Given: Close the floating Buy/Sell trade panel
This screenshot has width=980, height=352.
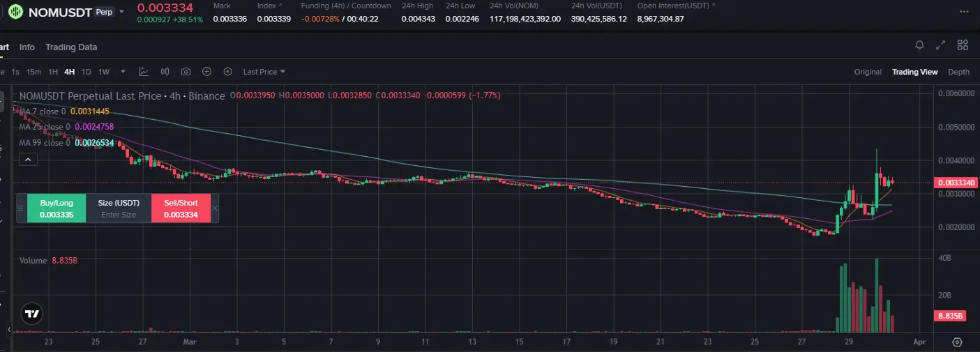Looking at the screenshot, I should (215, 208).
